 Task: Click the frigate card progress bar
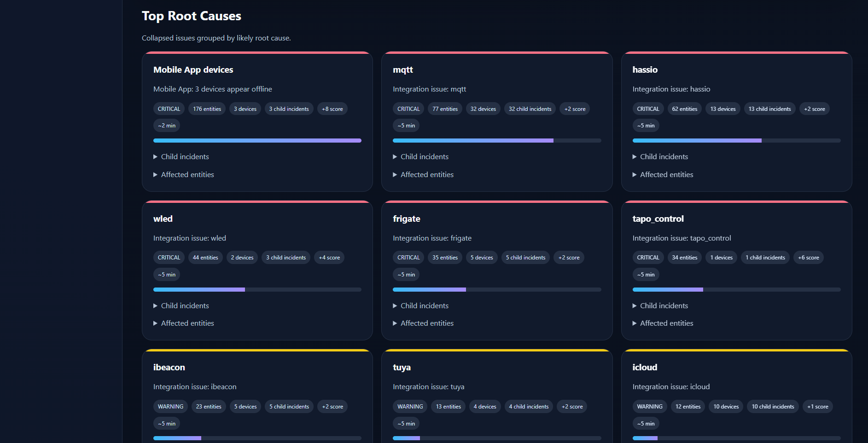click(497, 290)
